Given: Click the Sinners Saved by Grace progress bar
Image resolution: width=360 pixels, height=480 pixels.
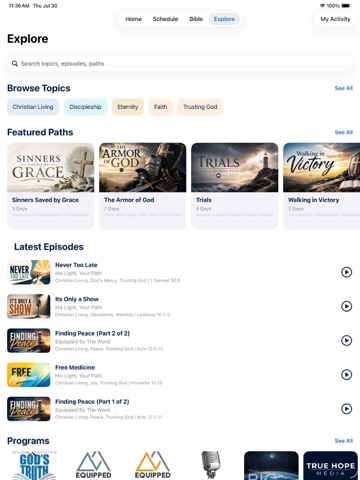Looking at the screenshot, I should [51, 215].
